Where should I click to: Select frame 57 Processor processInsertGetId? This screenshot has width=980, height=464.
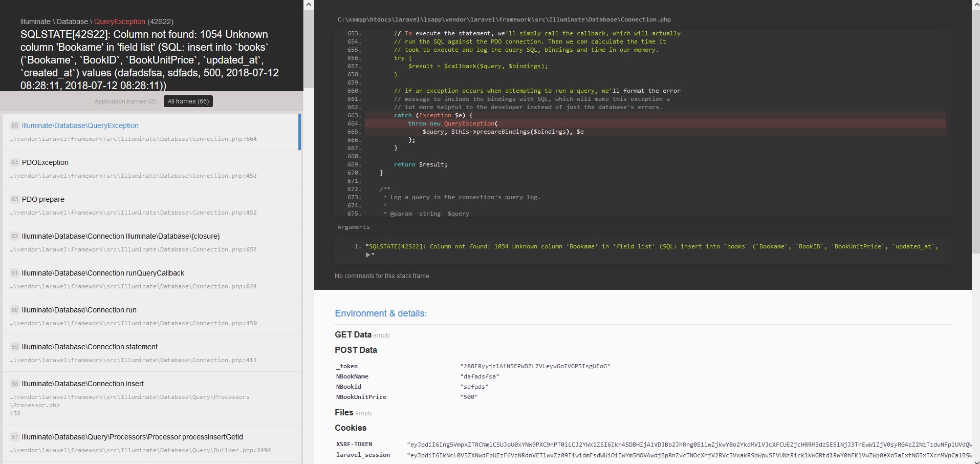click(x=151, y=444)
